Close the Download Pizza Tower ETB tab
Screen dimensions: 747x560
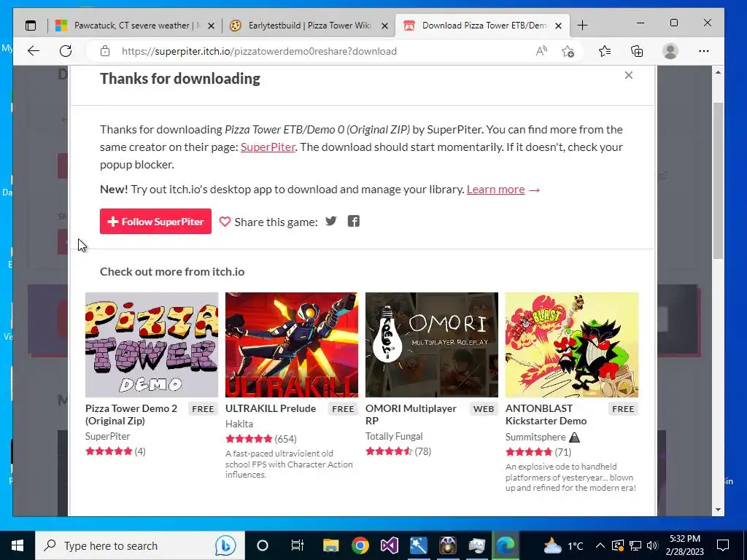coord(558,26)
